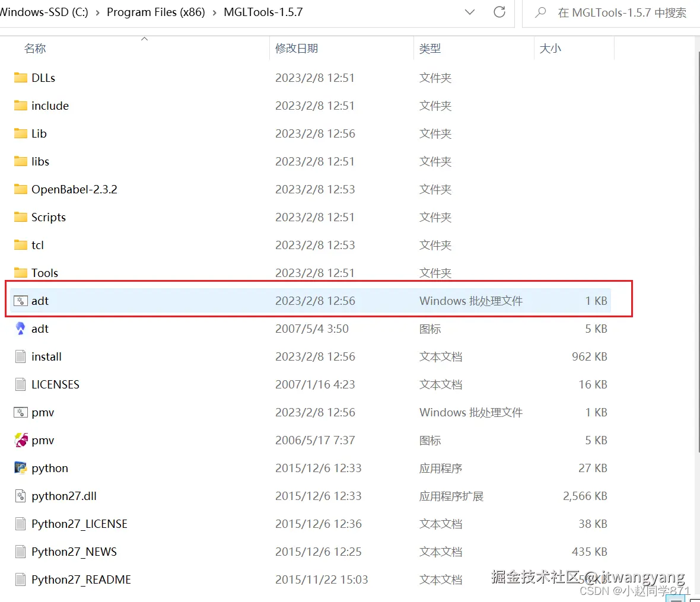Select the Scripts folder icon
Screen dimensions: 700x602
[21, 217]
